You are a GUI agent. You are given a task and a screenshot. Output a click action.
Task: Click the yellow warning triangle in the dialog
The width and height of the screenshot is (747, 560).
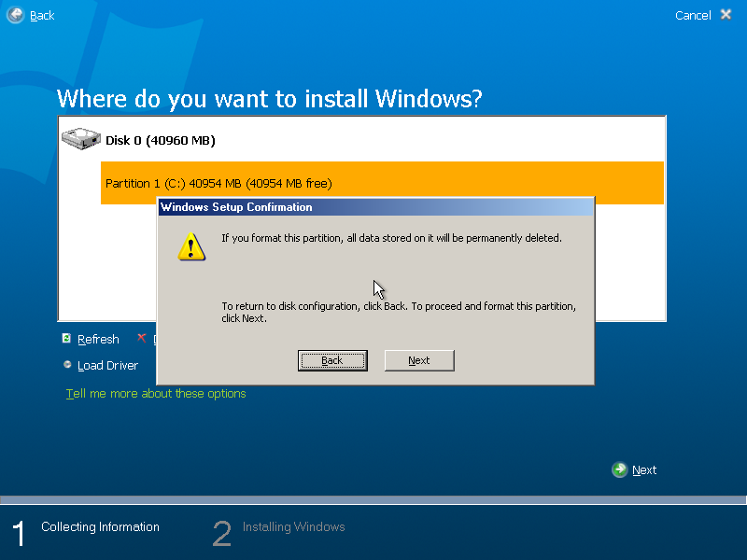[190, 245]
